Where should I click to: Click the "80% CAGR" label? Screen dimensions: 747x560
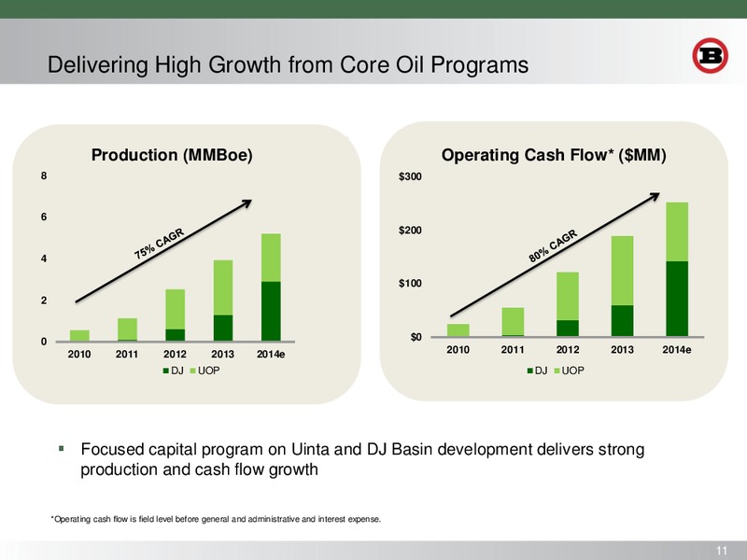pos(553,245)
